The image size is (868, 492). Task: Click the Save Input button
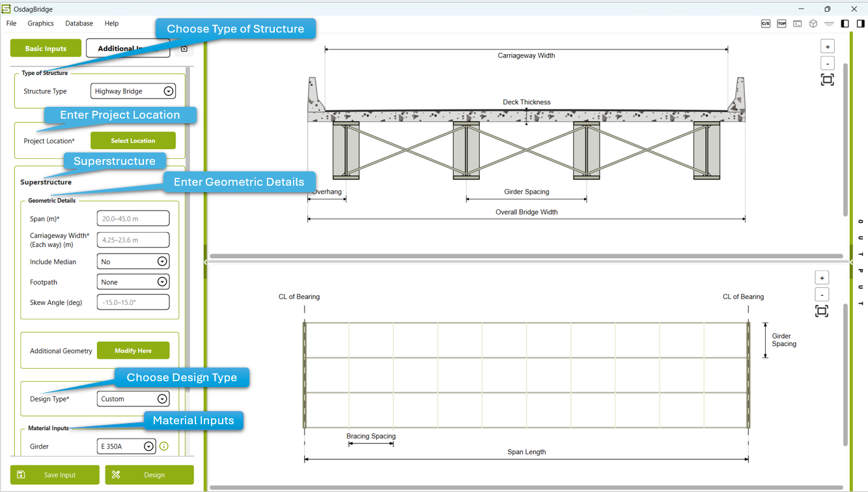(x=55, y=475)
